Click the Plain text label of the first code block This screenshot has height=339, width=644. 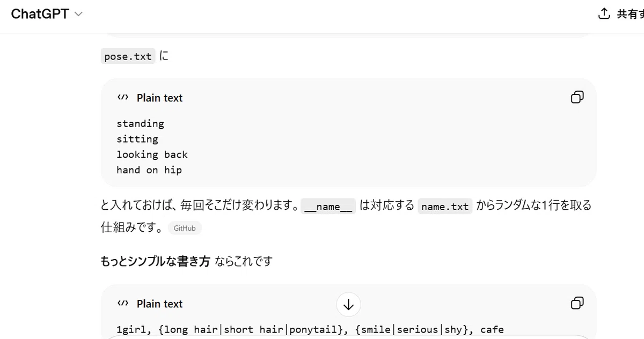[x=159, y=98]
